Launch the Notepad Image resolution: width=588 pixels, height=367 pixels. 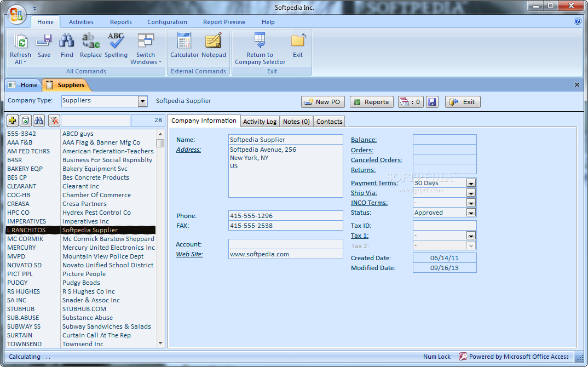[x=214, y=45]
